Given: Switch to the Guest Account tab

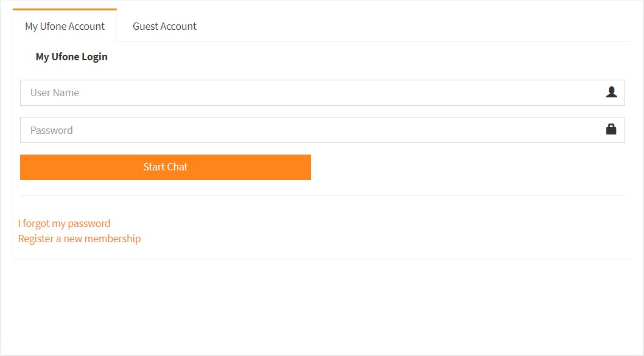Looking at the screenshot, I should (x=164, y=26).
